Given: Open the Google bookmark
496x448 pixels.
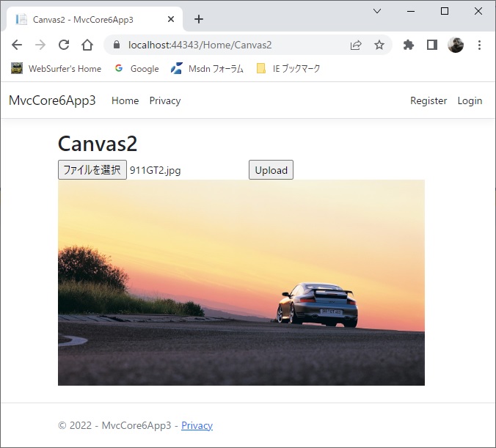Looking at the screenshot, I should coord(137,69).
